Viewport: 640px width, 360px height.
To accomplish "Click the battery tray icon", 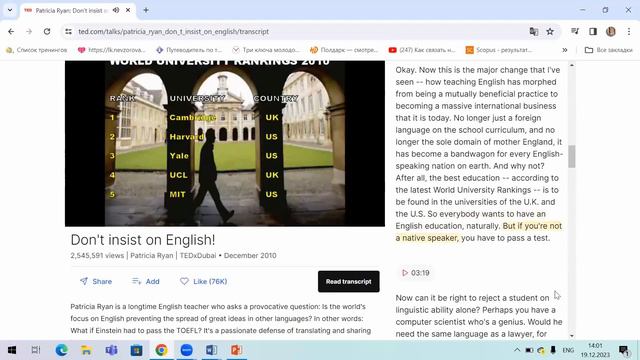I will click(x=529, y=350).
